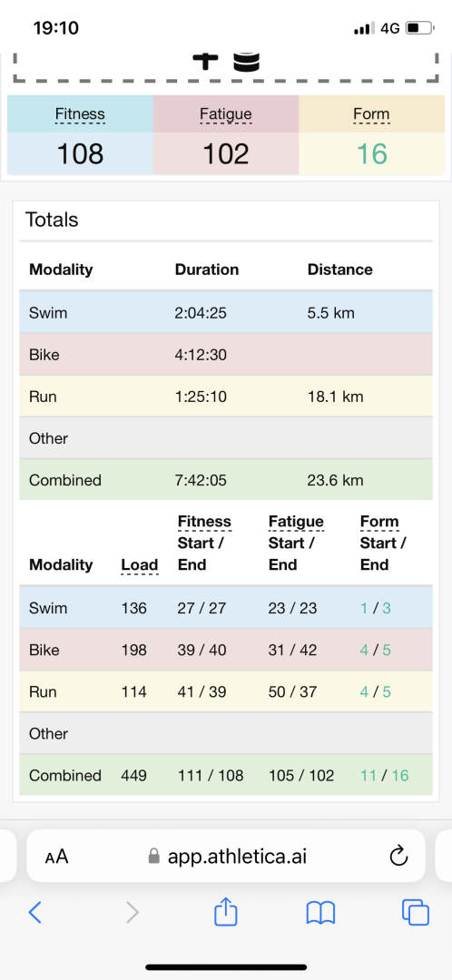The height and width of the screenshot is (980, 452).
Task: Show open tabs overview icon
Action: point(415,913)
